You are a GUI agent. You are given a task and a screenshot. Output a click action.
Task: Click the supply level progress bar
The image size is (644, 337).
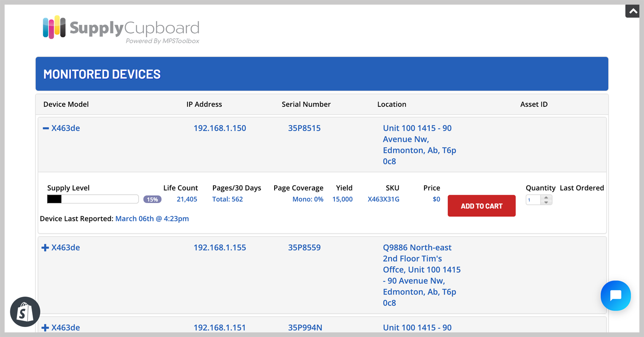(x=92, y=199)
